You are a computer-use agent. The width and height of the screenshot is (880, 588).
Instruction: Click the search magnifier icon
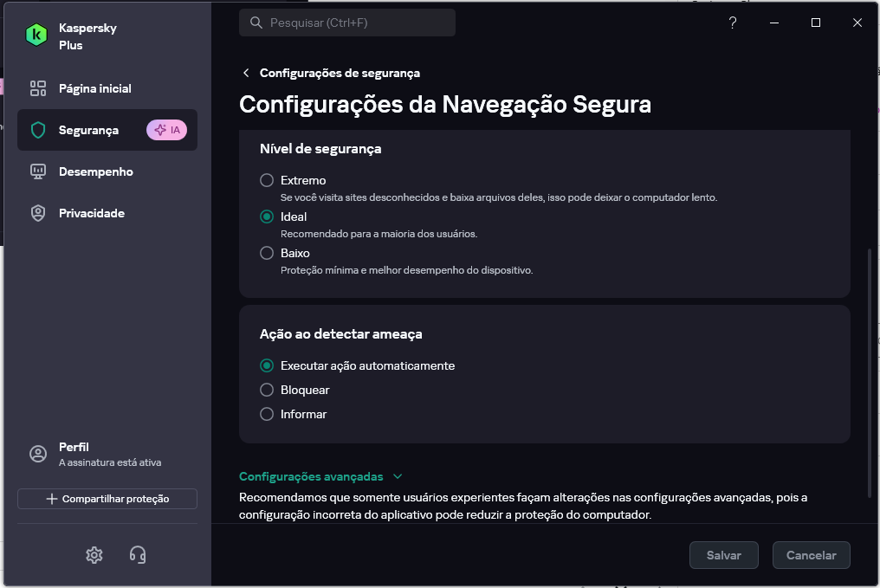click(x=256, y=23)
